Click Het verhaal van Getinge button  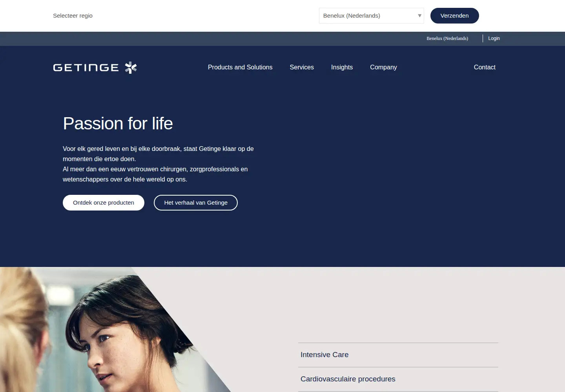pyautogui.click(x=196, y=203)
